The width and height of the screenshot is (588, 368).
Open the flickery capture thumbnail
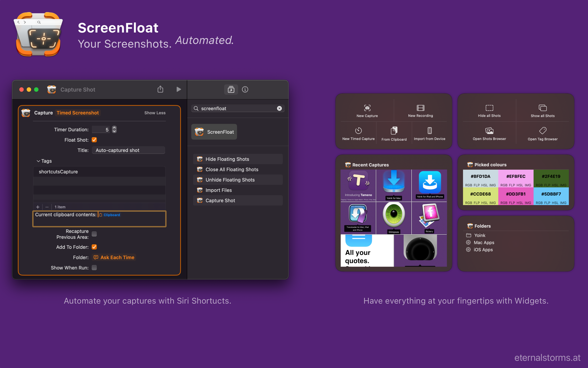coord(429,218)
